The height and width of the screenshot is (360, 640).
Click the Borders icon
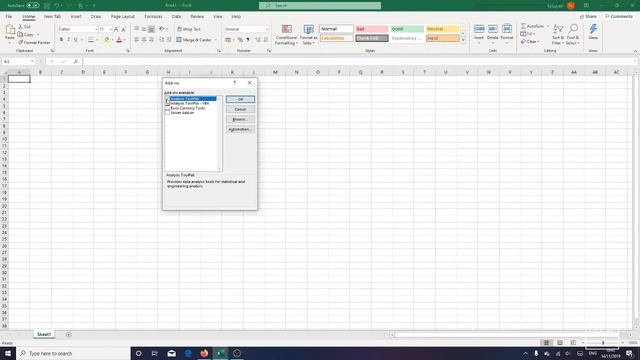[x=91, y=40]
